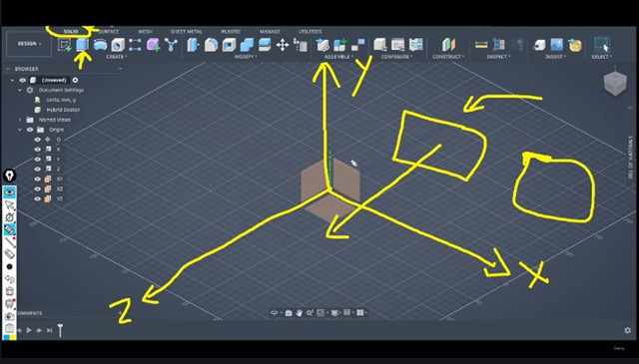Click the Offset Plane icon in Construct
Image resolution: width=639 pixels, height=364 pixels.
pos(448,45)
